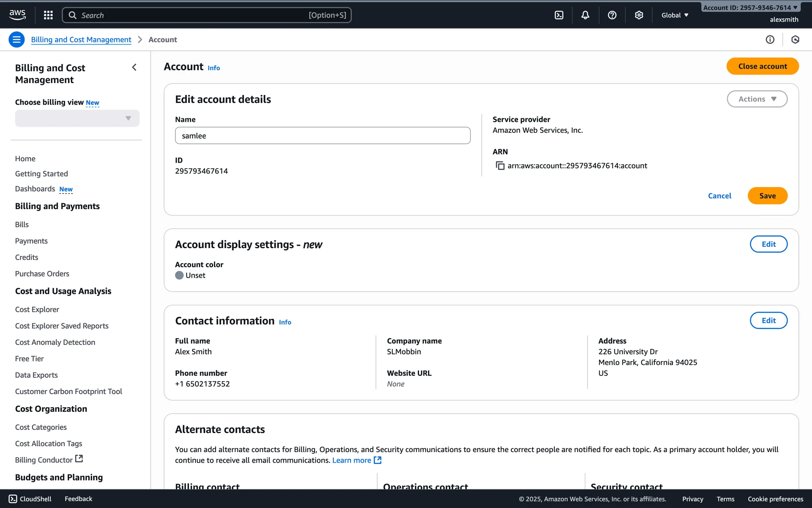Click the account Name input field
This screenshot has height=508, width=812.
point(322,135)
